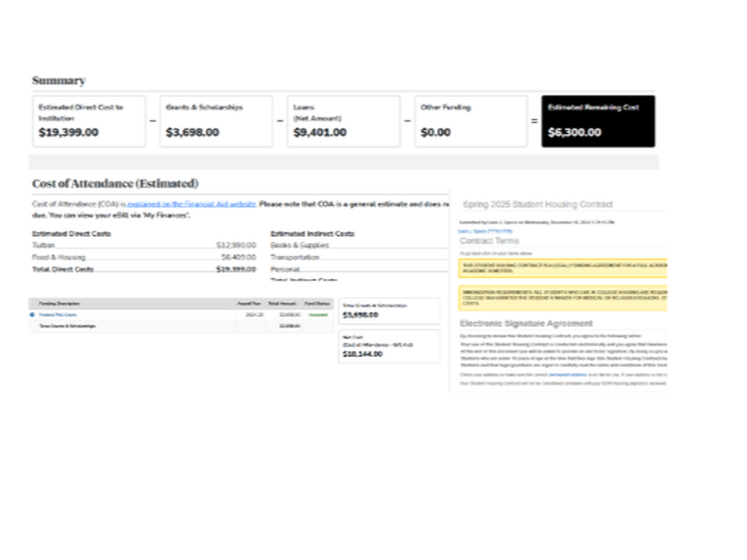Click the black Estimated Remaining Cost card
This screenshot has width=747, height=560.
(598, 121)
